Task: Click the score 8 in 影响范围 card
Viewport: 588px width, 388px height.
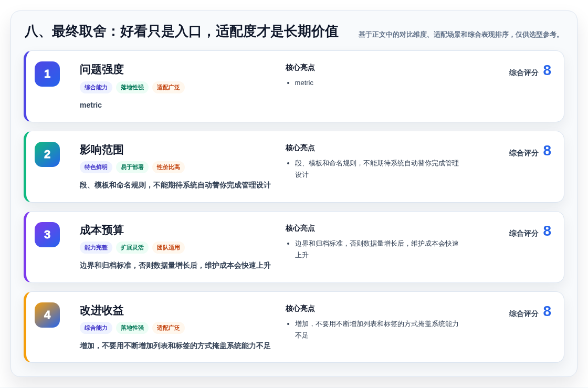Action: pos(547,151)
